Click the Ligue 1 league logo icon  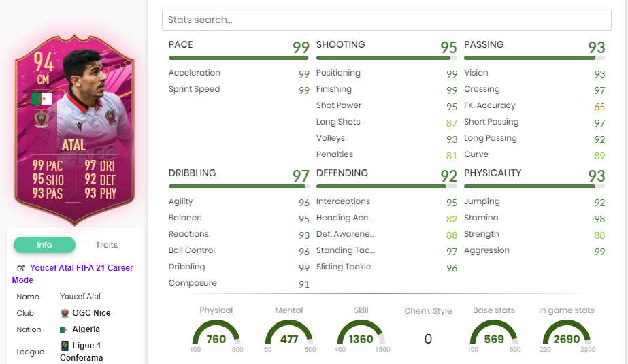tap(65, 346)
